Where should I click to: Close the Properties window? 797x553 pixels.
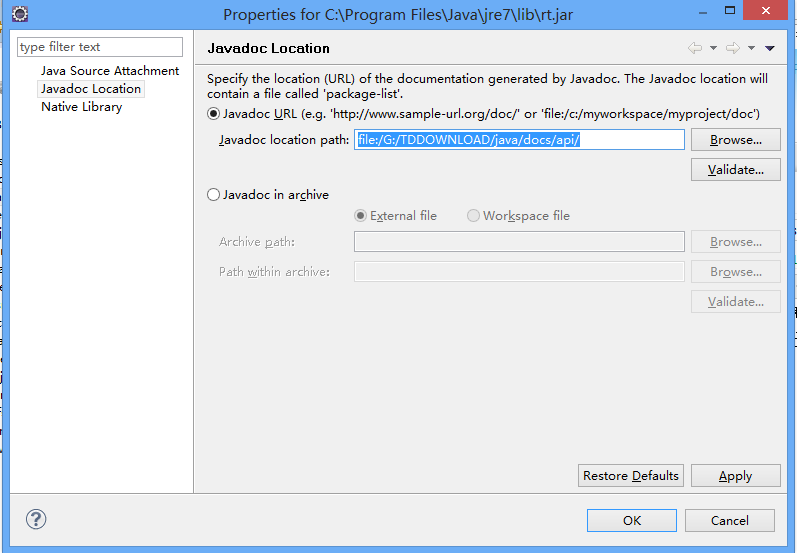tap(766, 10)
